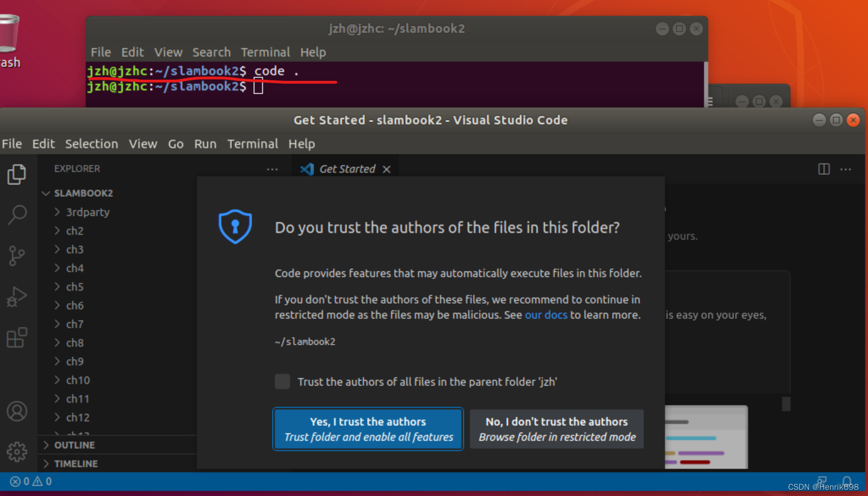Click 'No, I don't trust the authors' button
This screenshot has height=496, width=868.
557,429
